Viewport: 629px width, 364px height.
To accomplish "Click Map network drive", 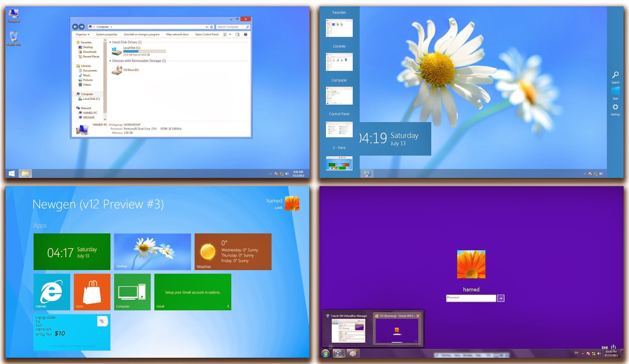I will coord(177,34).
